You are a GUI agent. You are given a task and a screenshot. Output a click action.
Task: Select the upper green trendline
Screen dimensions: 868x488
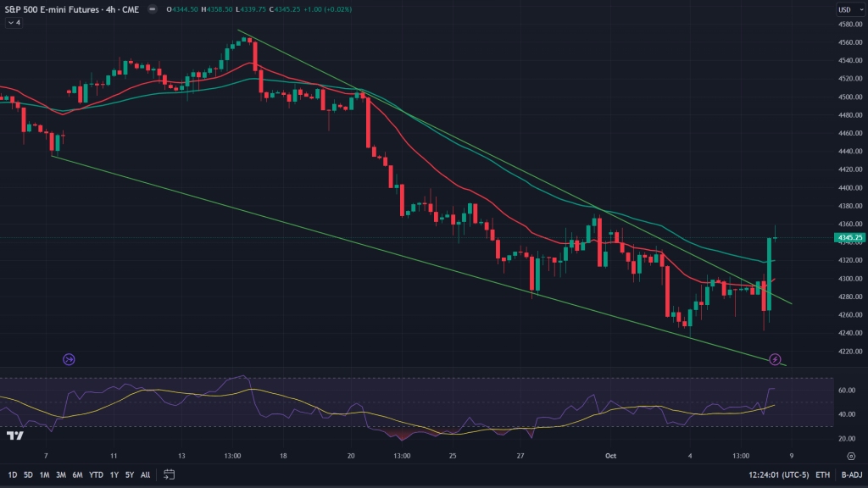(509, 164)
